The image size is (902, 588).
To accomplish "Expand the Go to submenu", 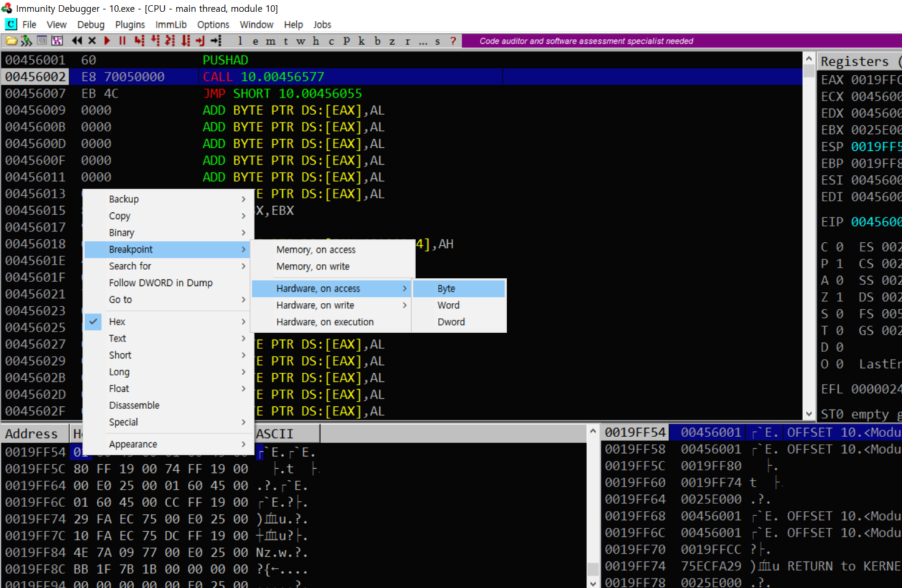I will click(168, 300).
